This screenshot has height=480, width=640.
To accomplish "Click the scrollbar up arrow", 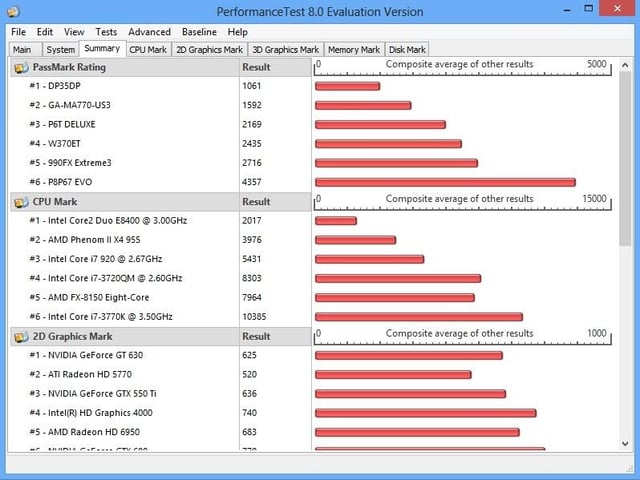I will [625, 64].
